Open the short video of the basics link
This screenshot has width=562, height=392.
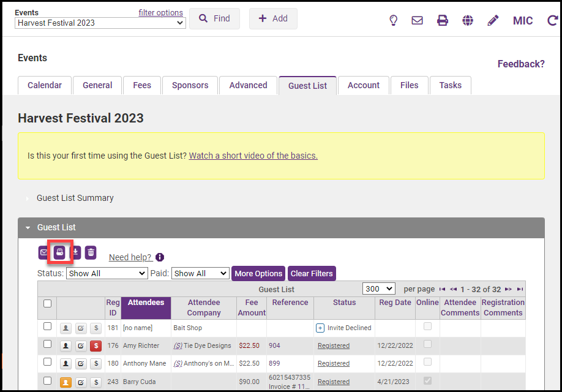pos(253,156)
